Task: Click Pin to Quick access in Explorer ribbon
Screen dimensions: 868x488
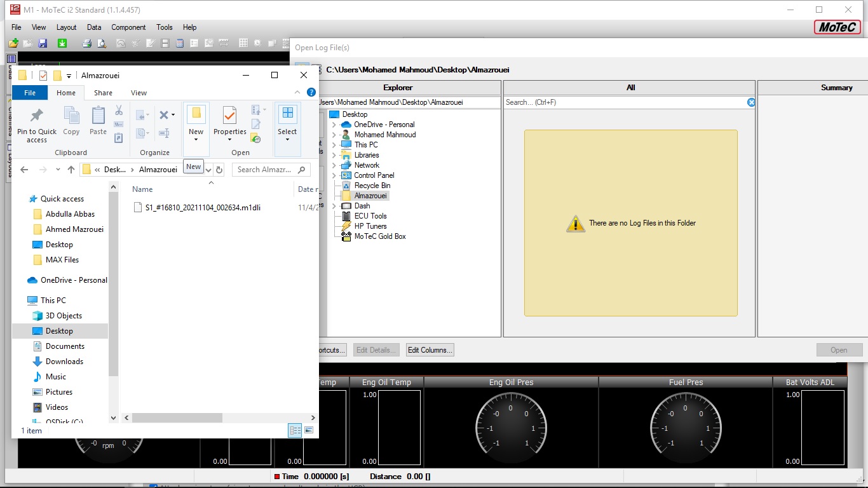Action: point(37,125)
